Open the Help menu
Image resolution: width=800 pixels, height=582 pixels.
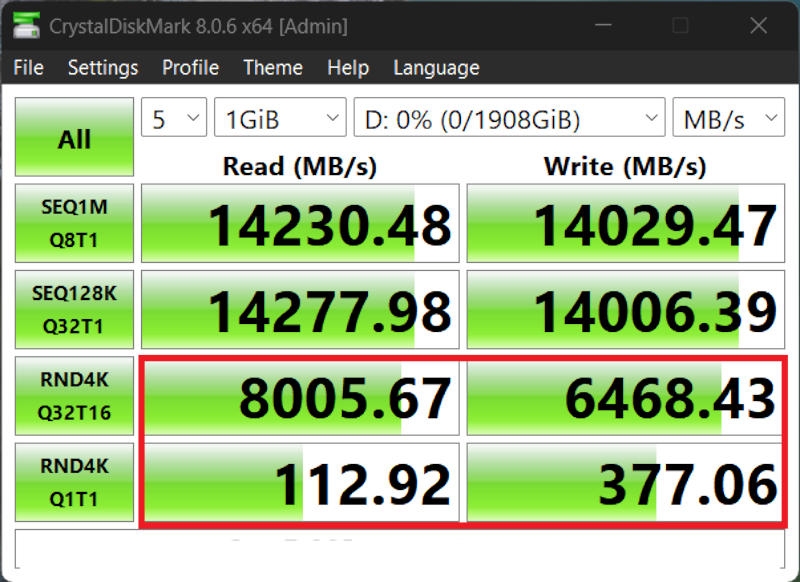[x=347, y=68]
